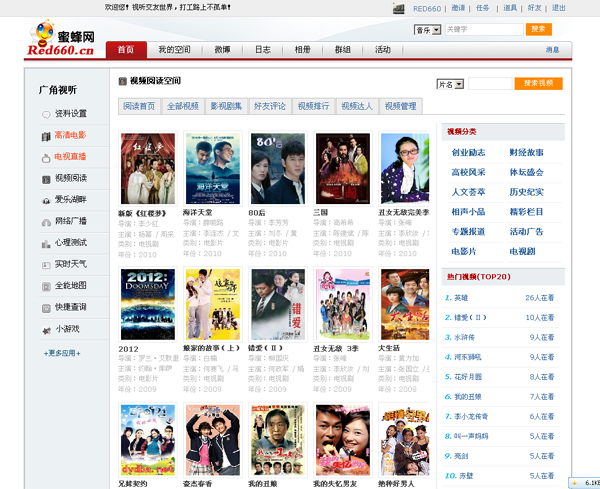Image resolution: width=600 pixels, height=489 pixels.
Task: Open the 片名 video search dropdown
Action: 450,84
